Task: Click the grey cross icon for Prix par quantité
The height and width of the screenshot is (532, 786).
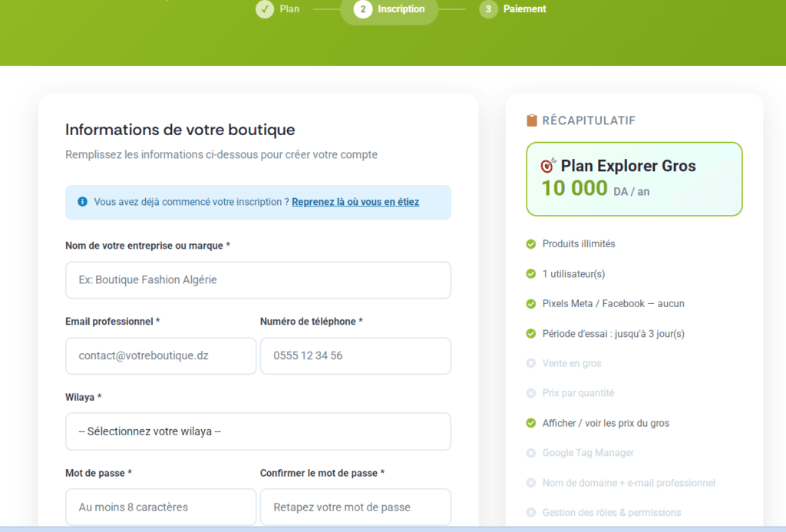Action: (x=531, y=393)
